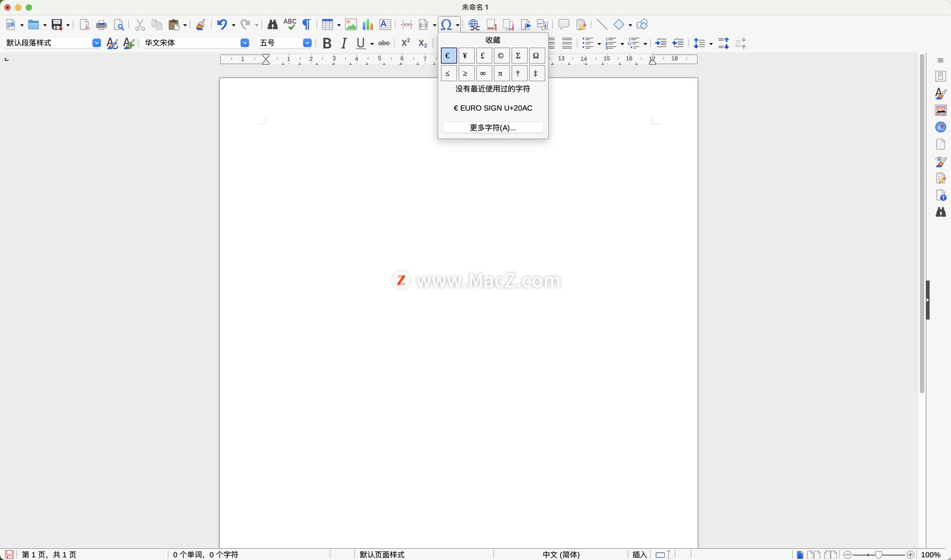Insert pi π favorite character
The image size is (951, 560).
[501, 73]
